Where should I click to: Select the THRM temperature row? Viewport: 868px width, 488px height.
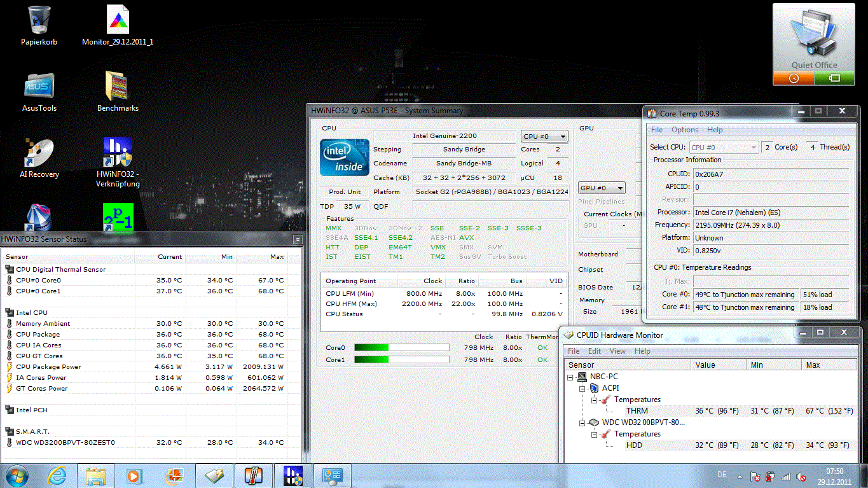click(x=637, y=411)
